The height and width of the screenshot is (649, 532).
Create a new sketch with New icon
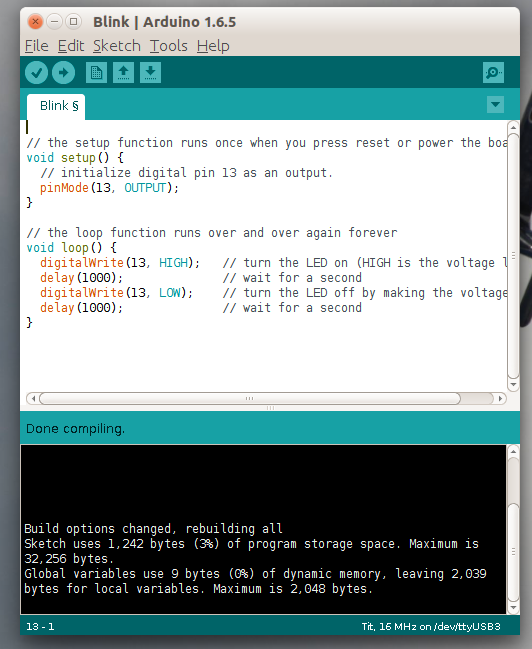[x=96, y=73]
